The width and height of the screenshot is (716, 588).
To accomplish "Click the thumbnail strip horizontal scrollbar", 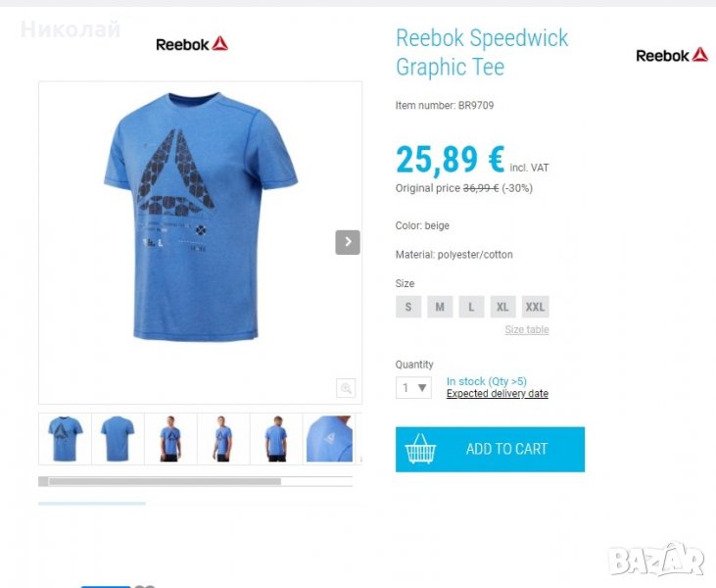I will pos(196,481).
